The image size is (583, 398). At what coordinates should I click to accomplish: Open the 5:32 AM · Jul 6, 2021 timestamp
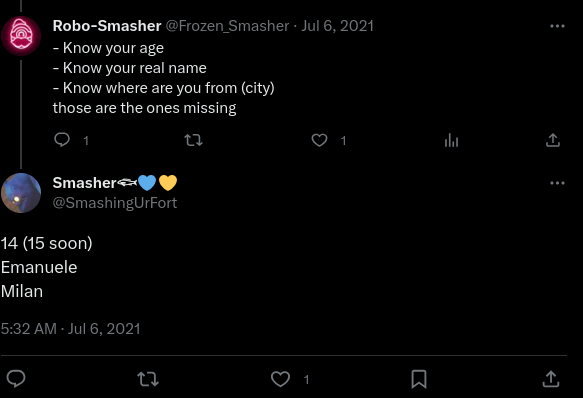point(71,329)
